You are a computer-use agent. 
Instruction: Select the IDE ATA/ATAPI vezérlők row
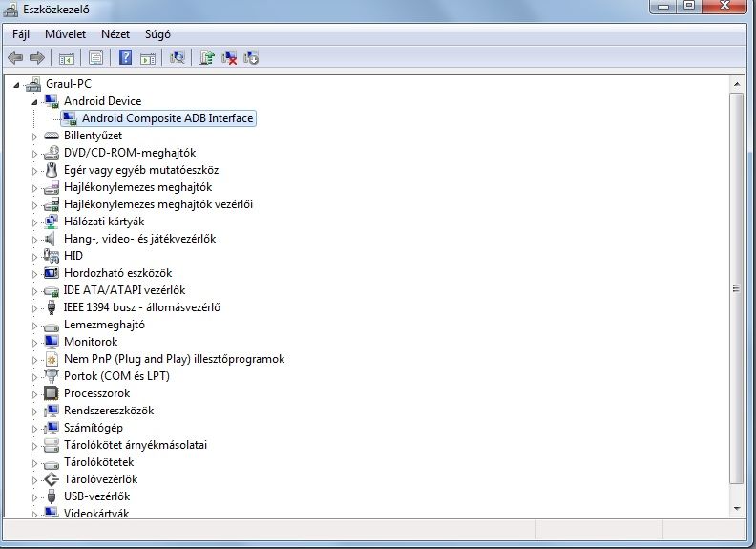click(124, 290)
